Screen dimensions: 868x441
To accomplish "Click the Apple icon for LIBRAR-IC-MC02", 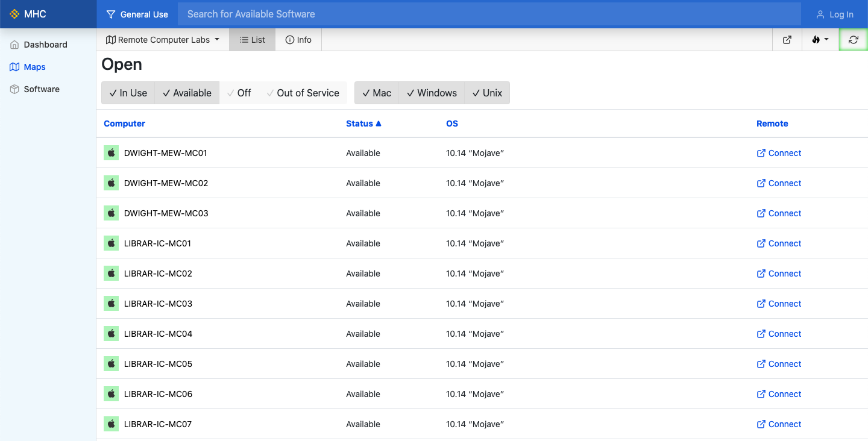I will pyautogui.click(x=111, y=274).
